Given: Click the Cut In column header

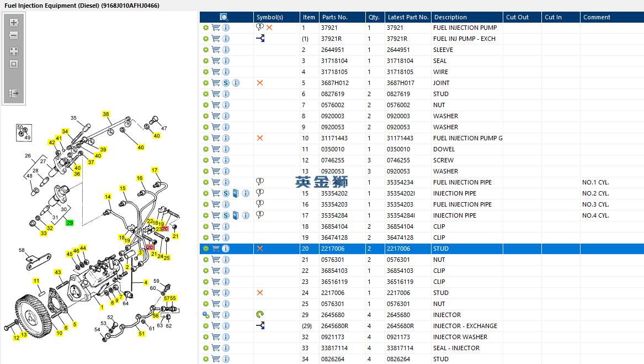Looking at the screenshot, I should tap(561, 17).
